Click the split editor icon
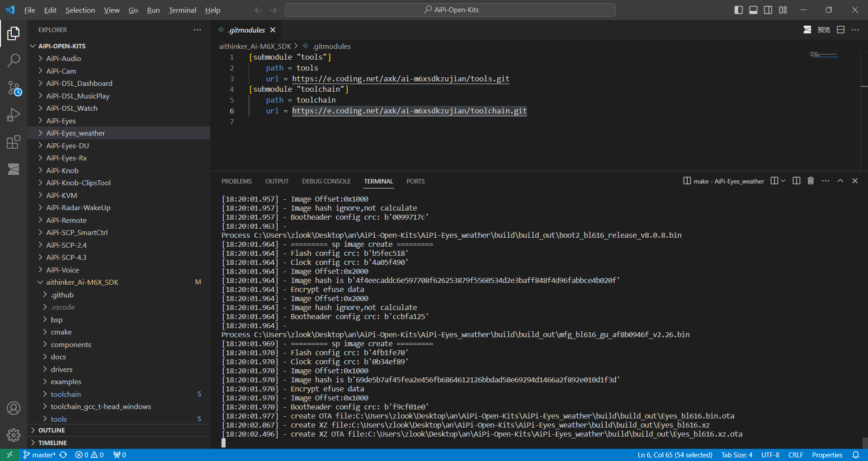868x461 pixels. coord(840,30)
